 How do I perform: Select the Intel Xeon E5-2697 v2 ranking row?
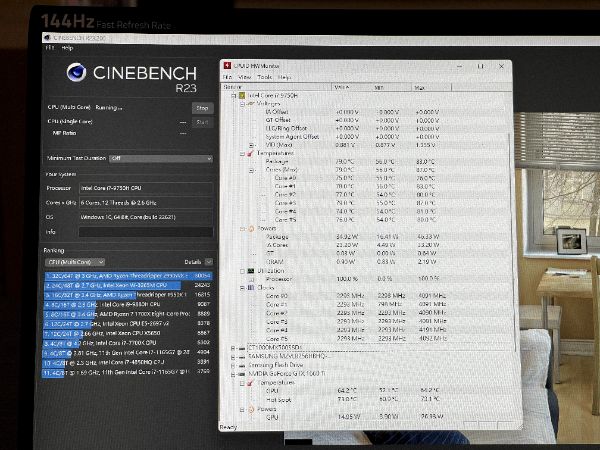128,324
